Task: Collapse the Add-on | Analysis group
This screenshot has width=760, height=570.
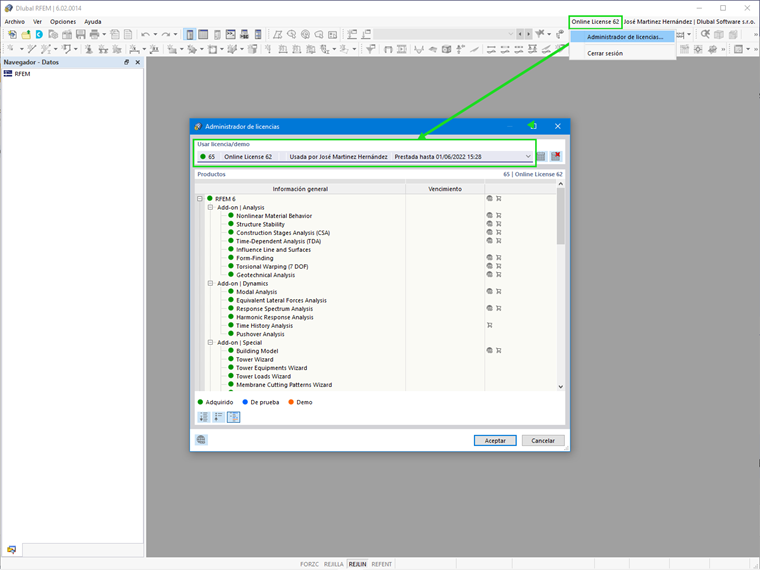Action: [x=210, y=207]
